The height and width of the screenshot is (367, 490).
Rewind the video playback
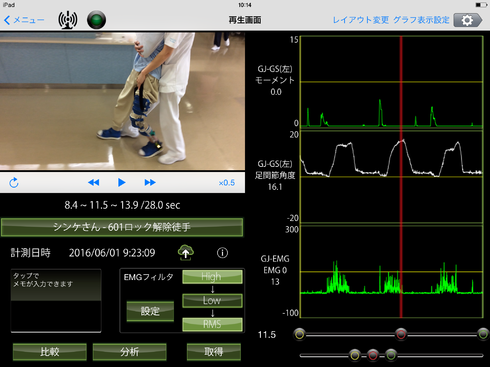click(94, 182)
